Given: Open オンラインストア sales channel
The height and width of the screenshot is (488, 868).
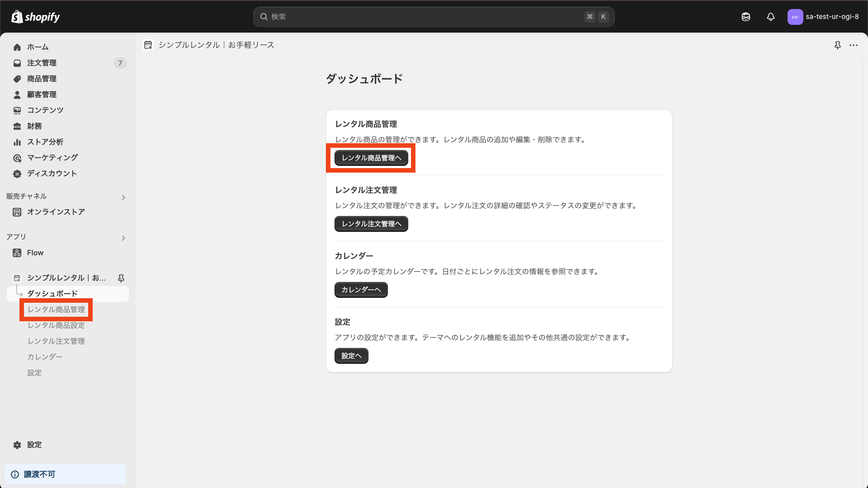Looking at the screenshot, I should [56, 212].
